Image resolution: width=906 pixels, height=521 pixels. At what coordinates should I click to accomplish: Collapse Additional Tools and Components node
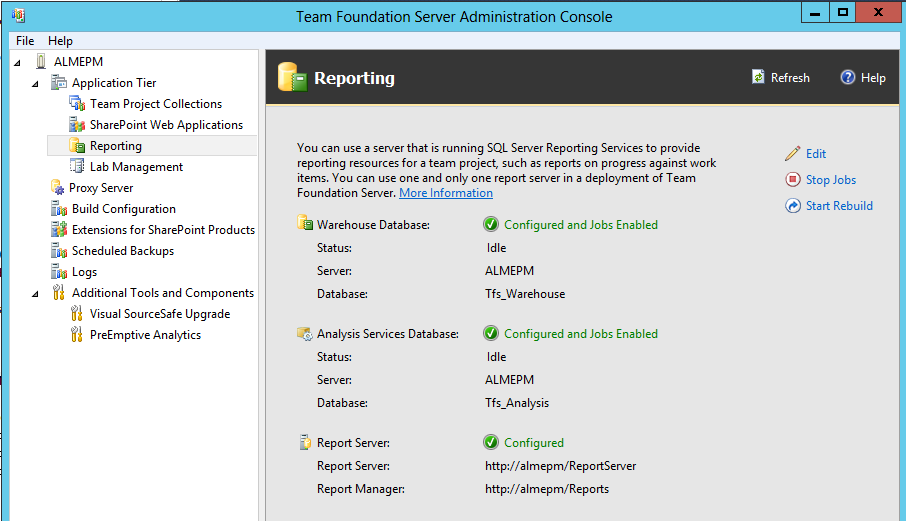pos(35,294)
